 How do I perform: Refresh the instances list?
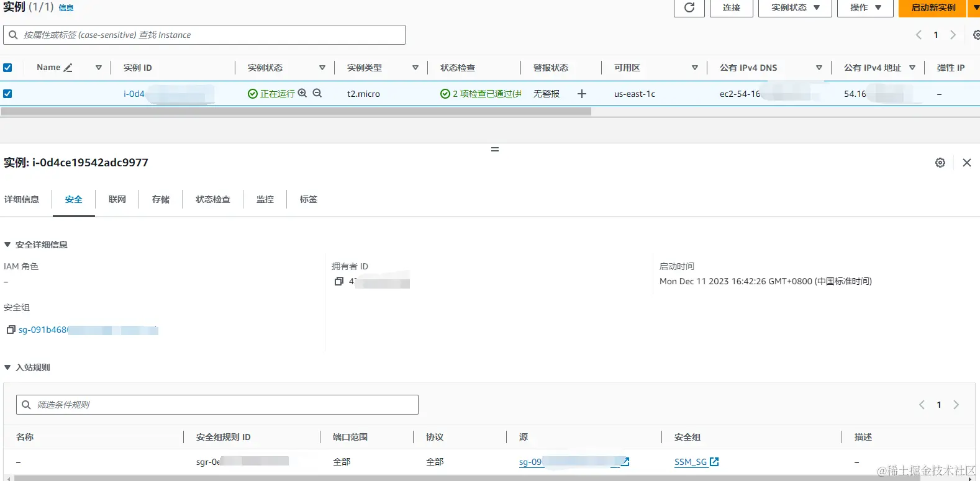click(689, 7)
